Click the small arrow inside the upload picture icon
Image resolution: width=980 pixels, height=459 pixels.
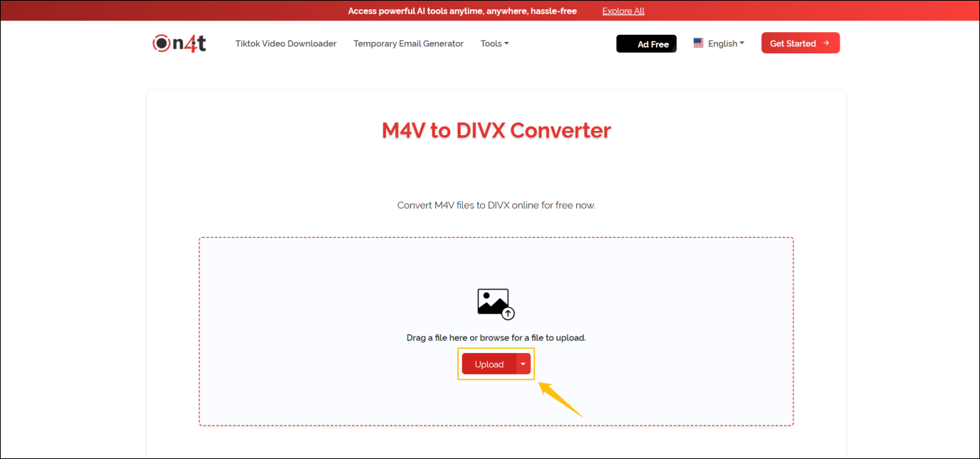(507, 312)
